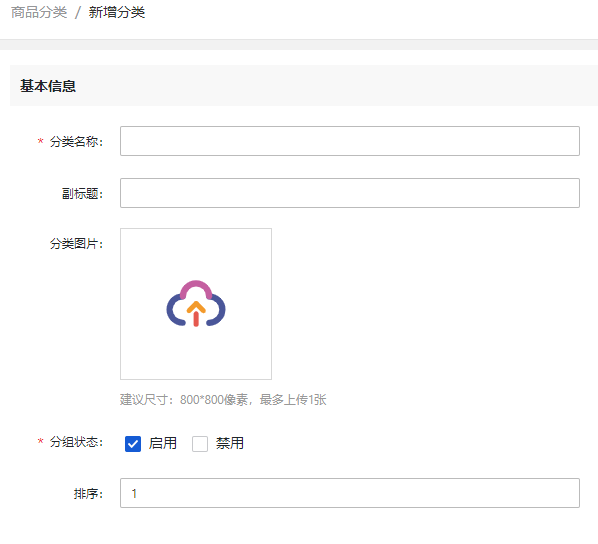Click the 分组状态 field label
The width and height of the screenshot is (598, 544).
tap(76, 442)
